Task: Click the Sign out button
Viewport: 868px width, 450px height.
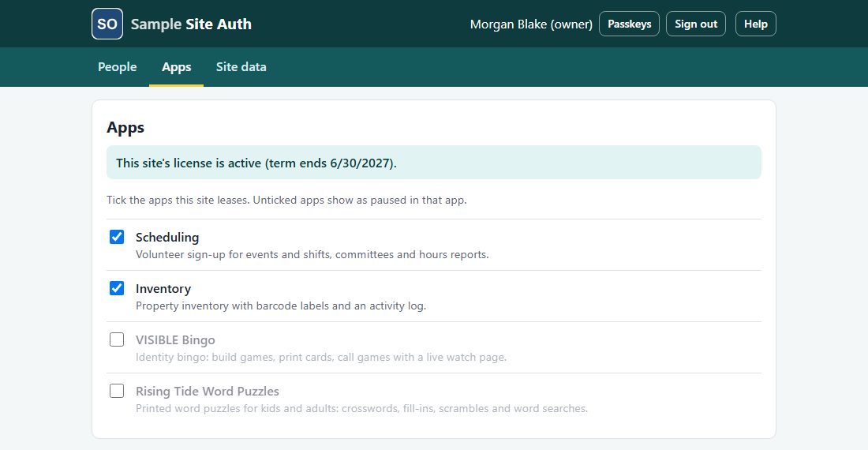Action: (x=696, y=24)
